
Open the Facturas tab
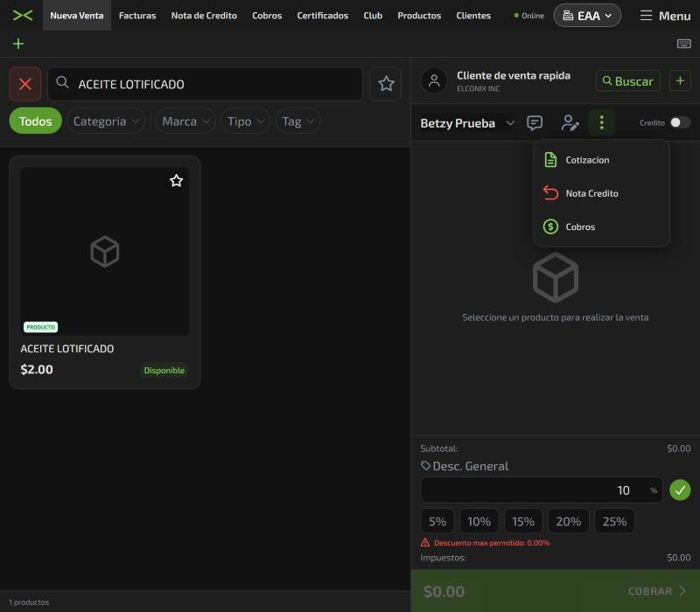coord(137,16)
